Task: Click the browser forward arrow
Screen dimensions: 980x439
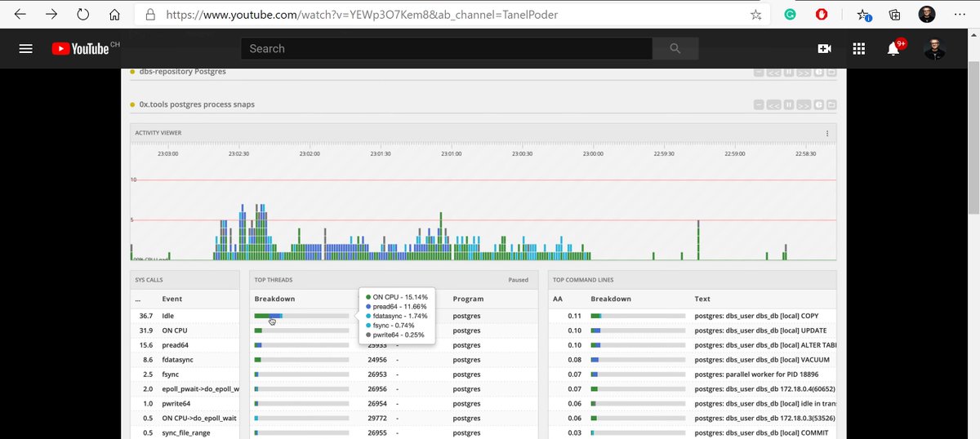Action: (x=51, y=15)
